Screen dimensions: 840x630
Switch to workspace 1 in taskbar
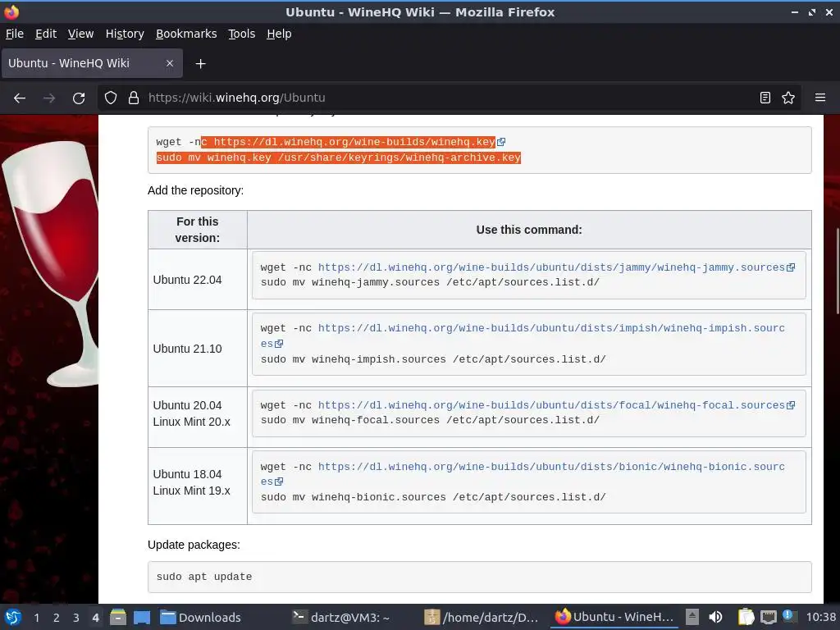(36, 618)
